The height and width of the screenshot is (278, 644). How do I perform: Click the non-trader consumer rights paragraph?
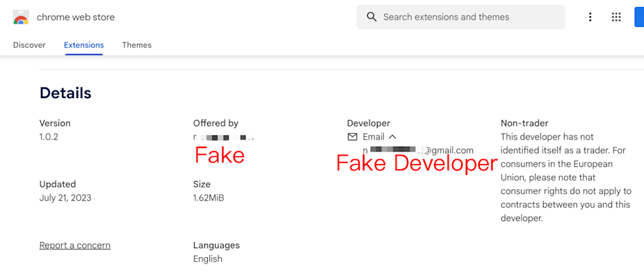[x=566, y=177]
